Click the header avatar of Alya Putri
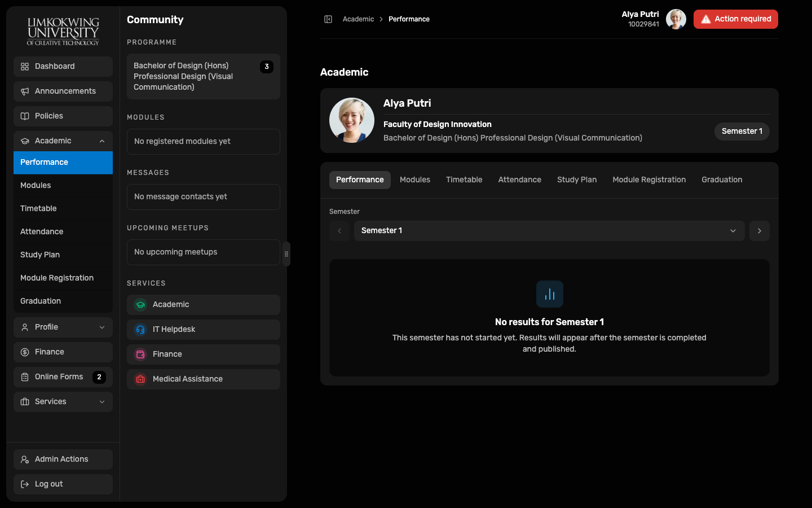812x508 pixels. 676,19
